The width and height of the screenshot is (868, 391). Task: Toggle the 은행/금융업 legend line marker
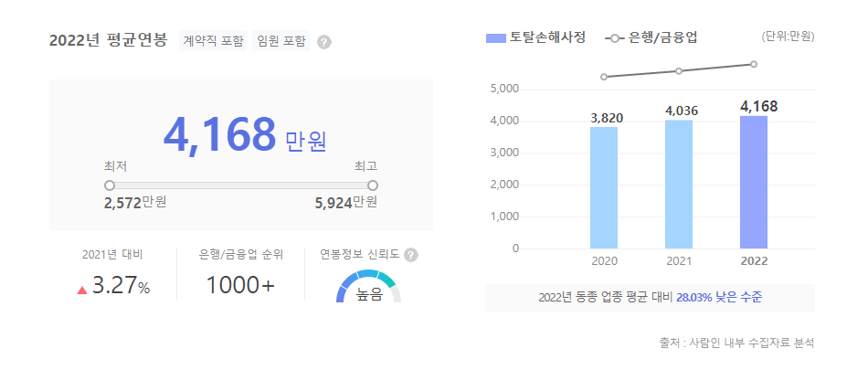coord(615,38)
